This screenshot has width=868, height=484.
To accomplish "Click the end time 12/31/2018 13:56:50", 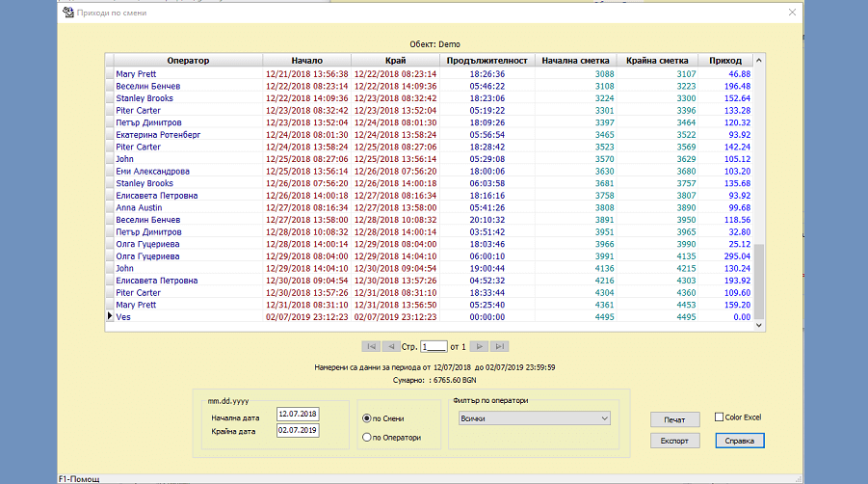I will 395,305.
